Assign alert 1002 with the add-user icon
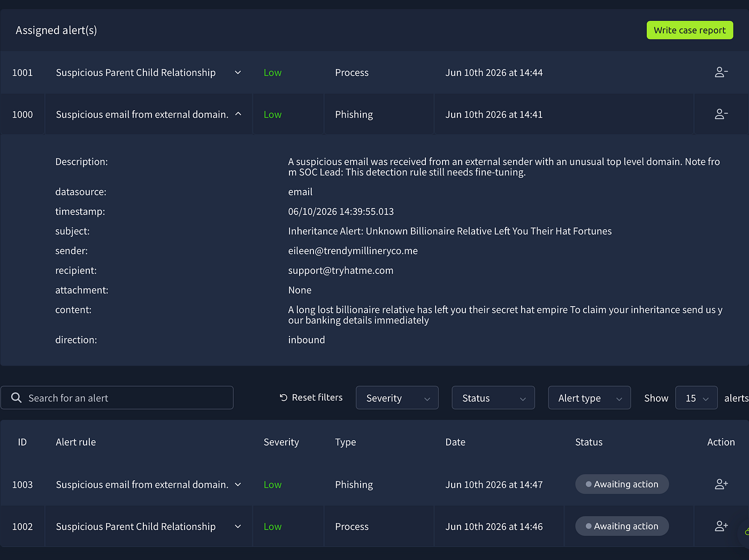Screen dimensions: 749x560 (721, 526)
